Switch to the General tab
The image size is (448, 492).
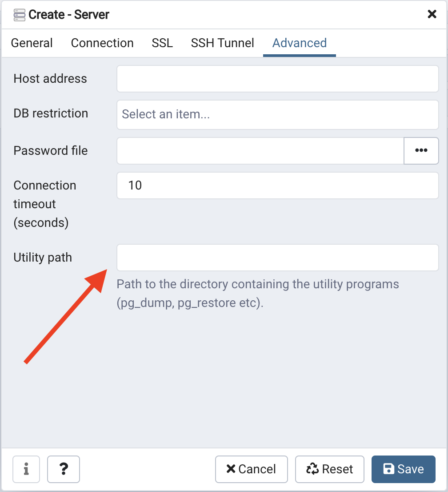(x=32, y=43)
